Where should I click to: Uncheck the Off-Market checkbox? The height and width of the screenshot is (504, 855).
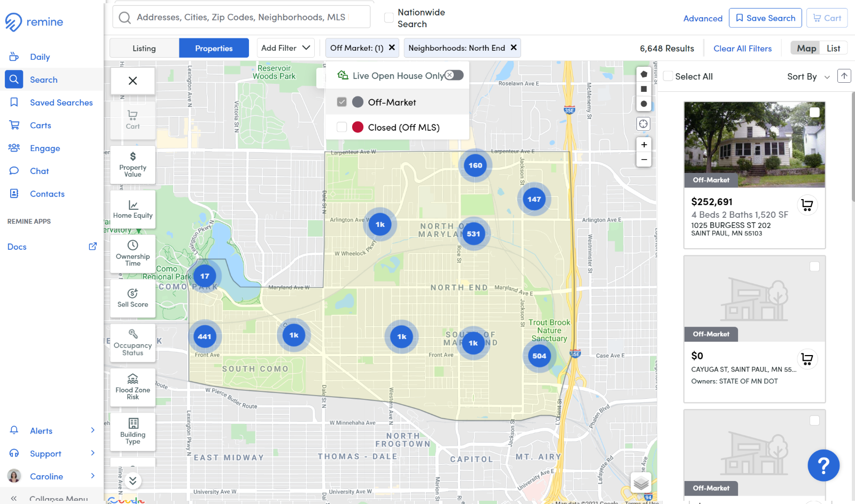(x=342, y=102)
